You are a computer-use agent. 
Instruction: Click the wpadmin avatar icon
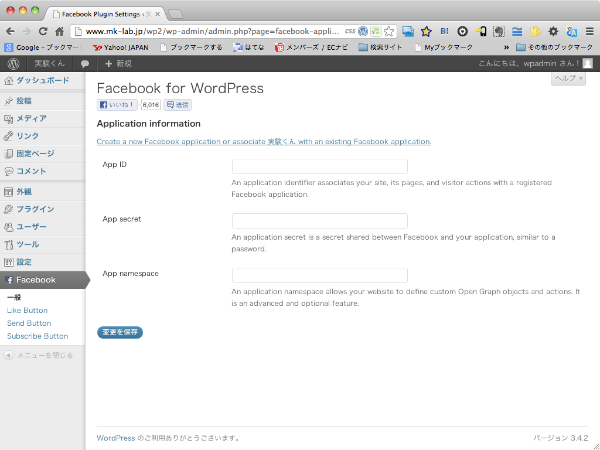(588, 64)
